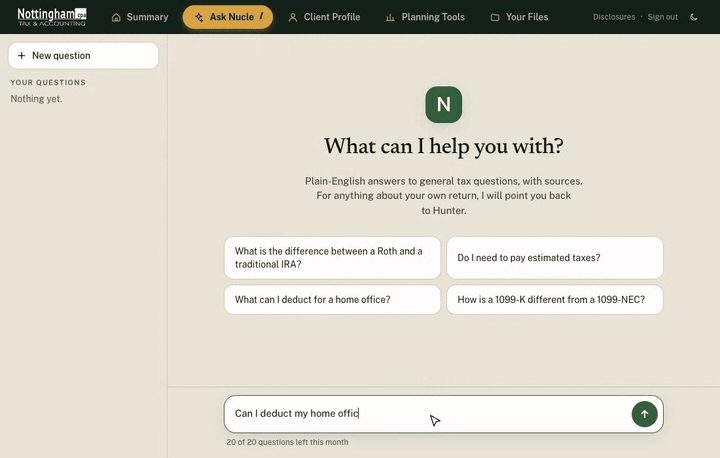The image size is (720, 458).
Task: Click the '20 of 20 questions left this month' text
Action: click(x=287, y=442)
